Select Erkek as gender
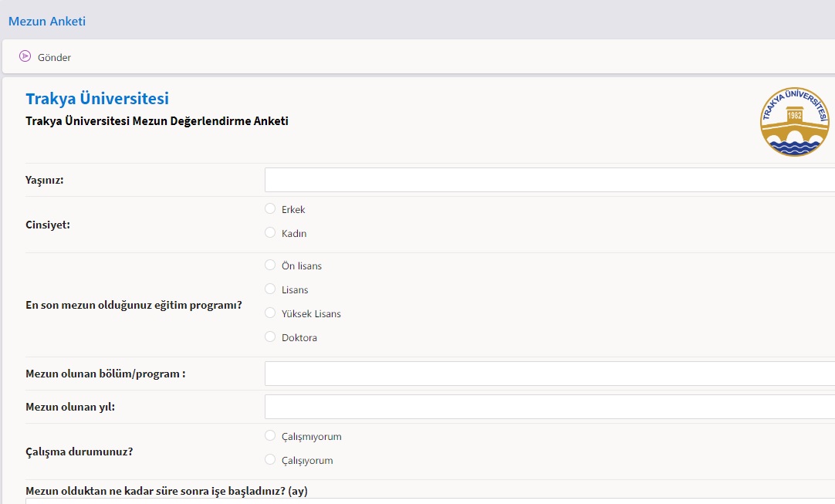Screen dimensions: 835x504 270,208
